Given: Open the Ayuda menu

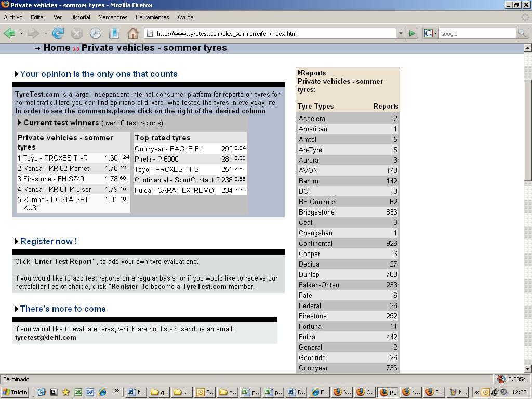Looking at the screenshot, I should point(185,17).
